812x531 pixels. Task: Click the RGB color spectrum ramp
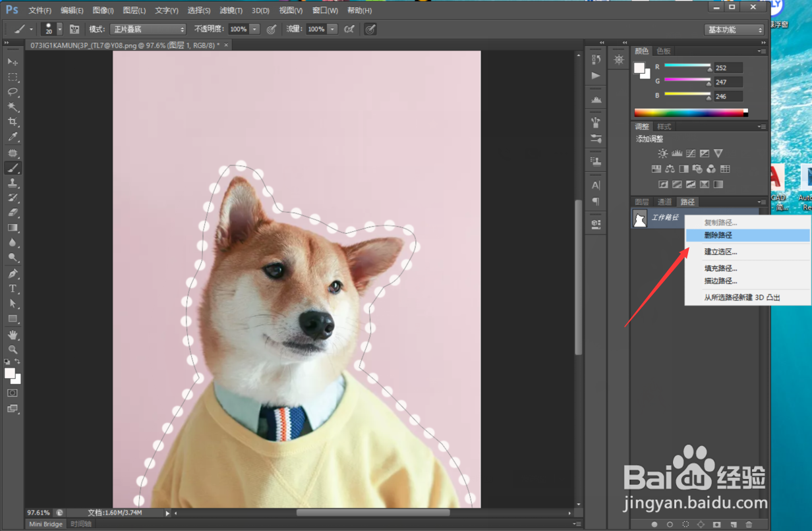point(690,113)
